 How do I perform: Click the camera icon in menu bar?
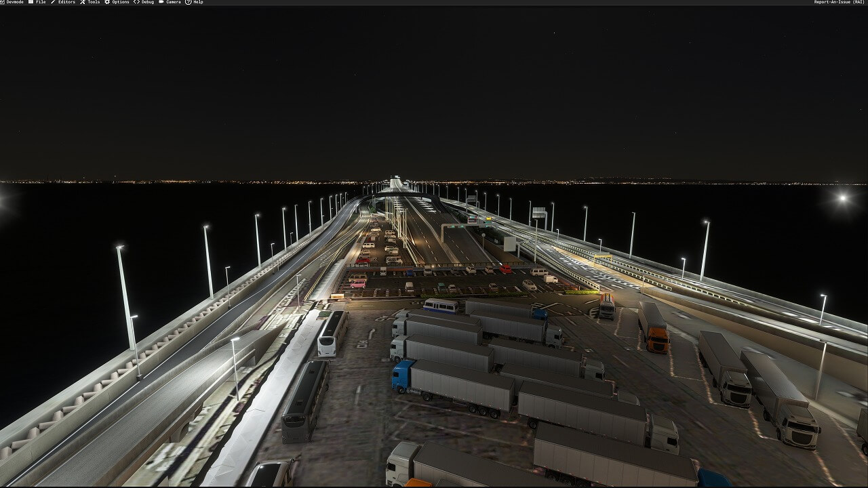[161, 2]
